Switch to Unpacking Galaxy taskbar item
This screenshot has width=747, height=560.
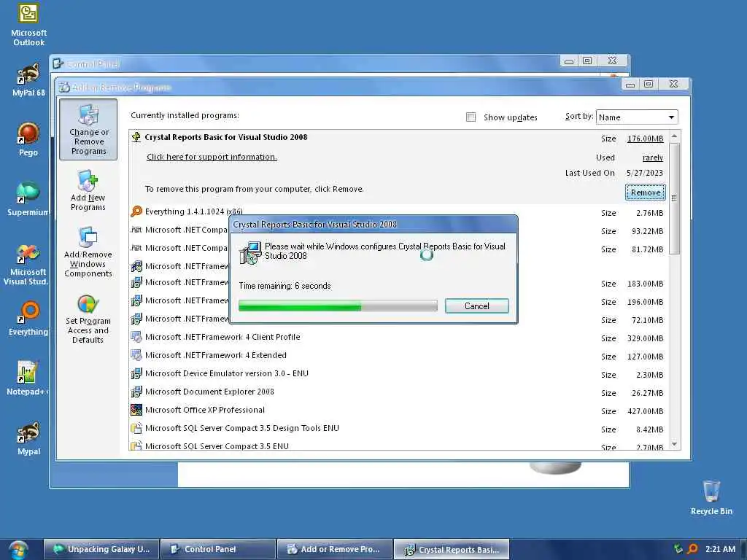tap(101, 549)
